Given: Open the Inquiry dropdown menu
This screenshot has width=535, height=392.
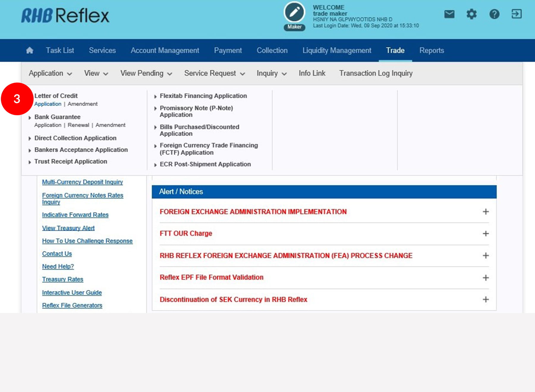Looking at the screenshot, I should coord(271,73).
